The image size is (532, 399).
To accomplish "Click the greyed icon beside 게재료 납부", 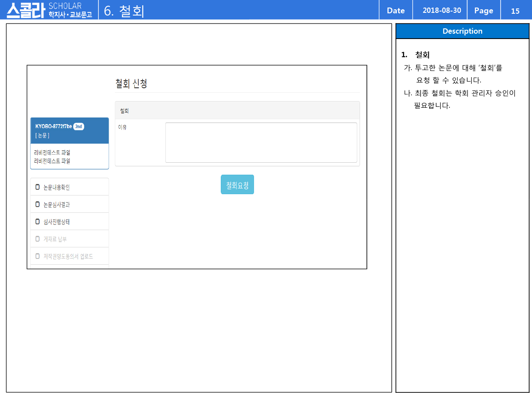I will tap(38, 239).
